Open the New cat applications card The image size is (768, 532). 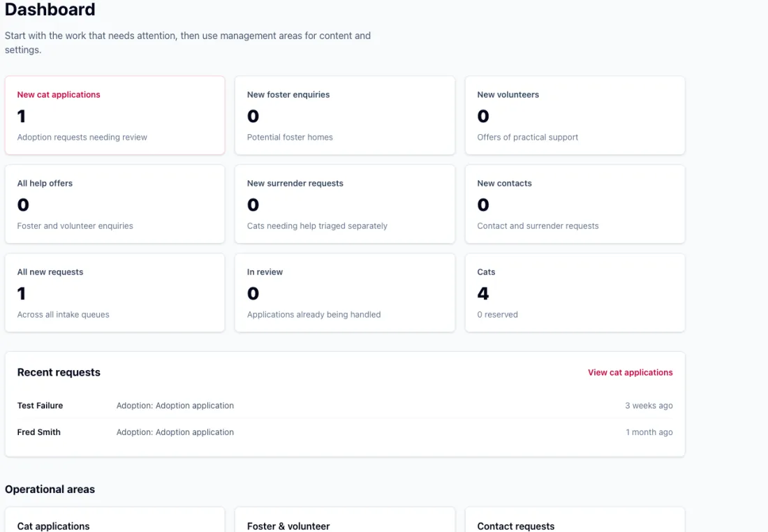click(115, 115)
